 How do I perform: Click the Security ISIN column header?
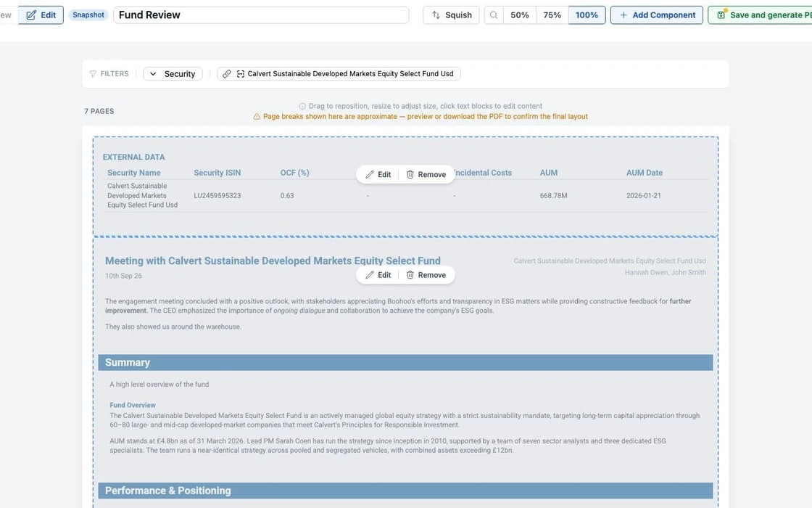coord(217,173)
